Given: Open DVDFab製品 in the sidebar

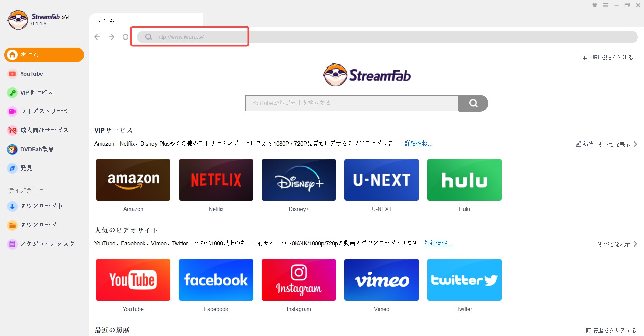Looking at the screenshot, I should 44,149.
